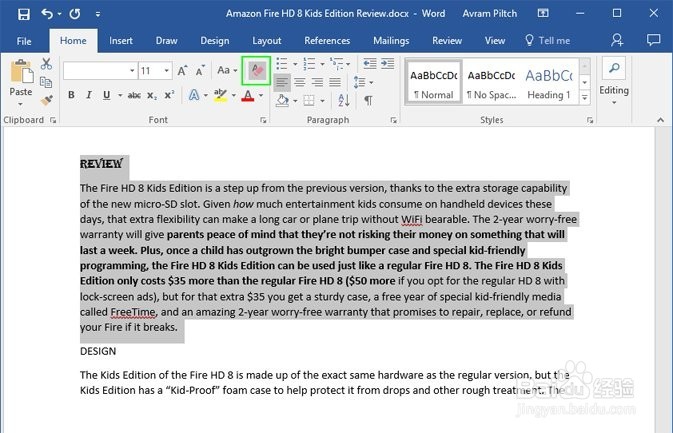
Task: Click the Paste button
Action: (x=21, y=78)
